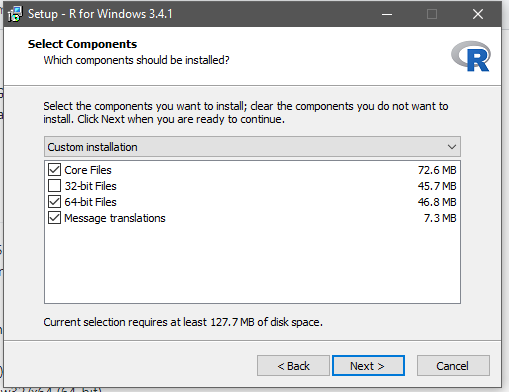Open the Custom installation dropdown
This screenshot has width=509, height=392.
click(252, 147)
